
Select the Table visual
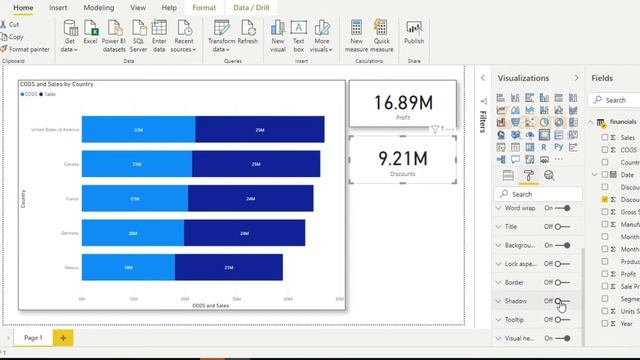(515, 147)
